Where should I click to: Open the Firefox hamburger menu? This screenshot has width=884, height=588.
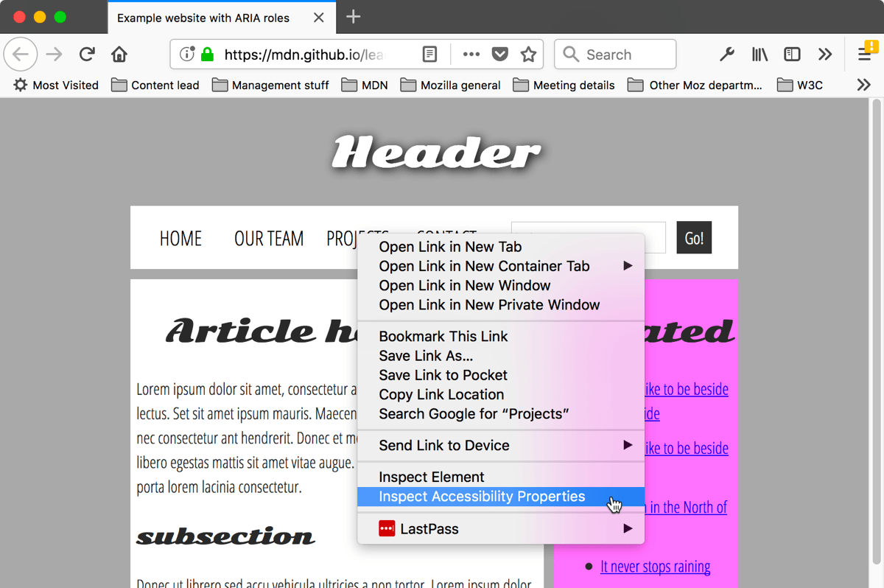[x=864, y=54]
